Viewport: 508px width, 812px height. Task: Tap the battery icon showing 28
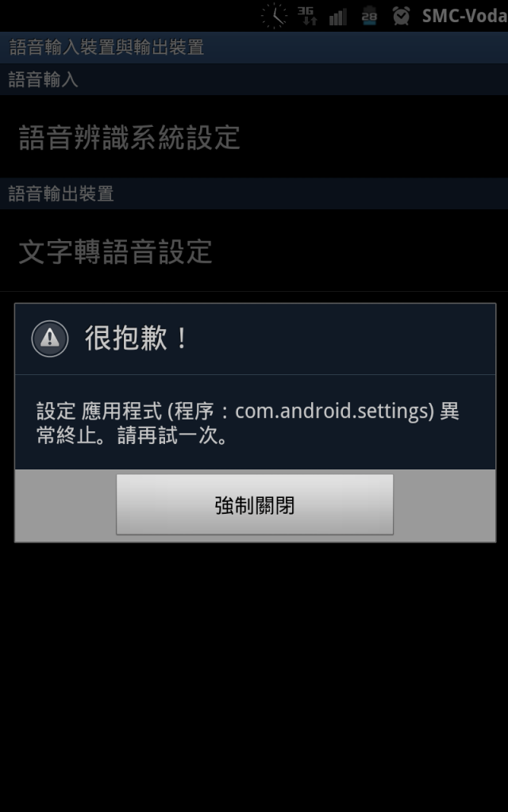click(x=369, y=16)
